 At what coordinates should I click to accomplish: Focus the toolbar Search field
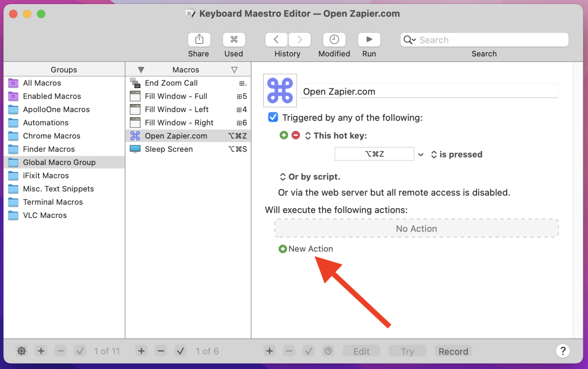tap(484, 40)
